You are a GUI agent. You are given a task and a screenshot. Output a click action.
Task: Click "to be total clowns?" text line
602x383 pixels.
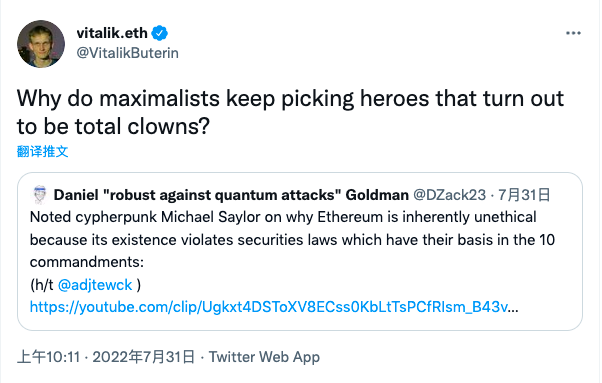(x=113, y=126)
